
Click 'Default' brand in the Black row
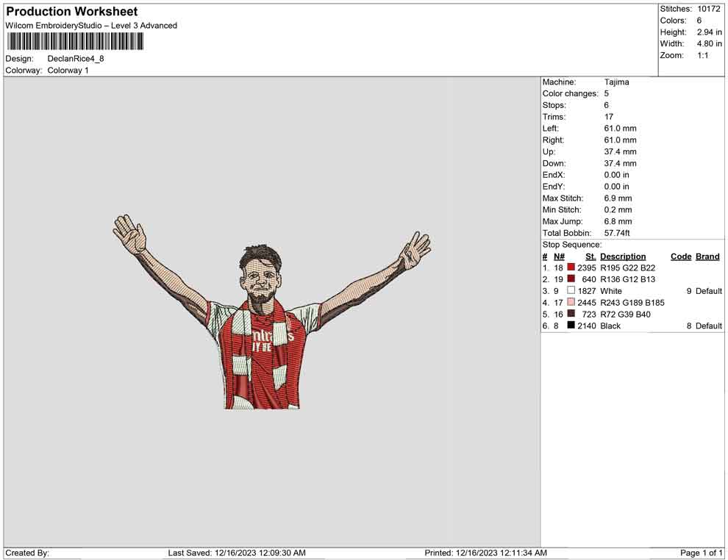pos(708,326)
